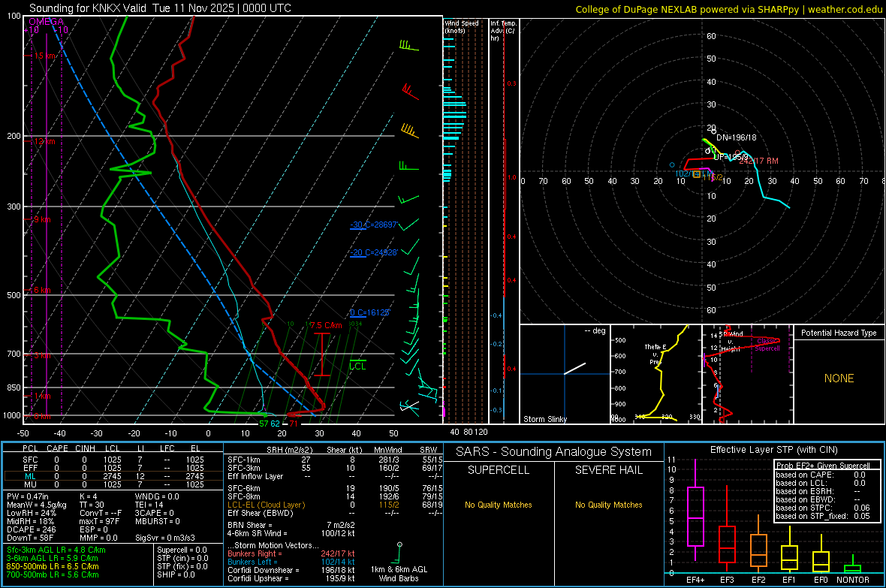The image size is (886, 588).
Task: Select the SFC-6km kinematics row
Action: [335, 488]
